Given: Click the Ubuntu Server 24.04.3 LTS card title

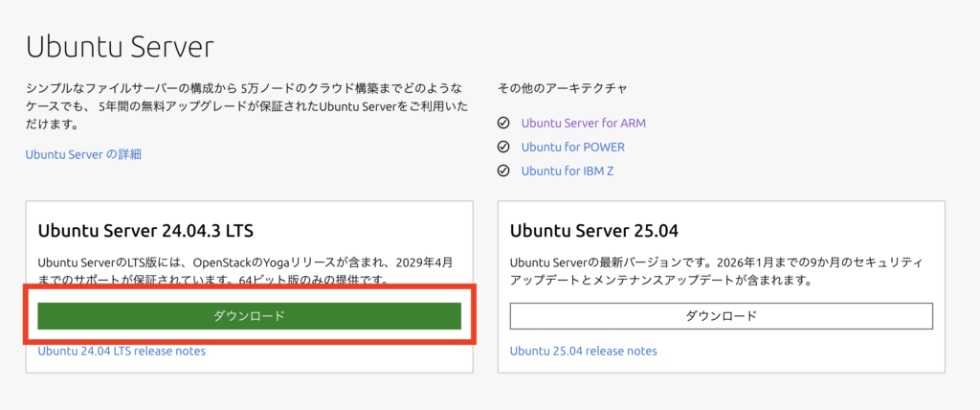Looking at the screenshot, I should tap(145, 231).
